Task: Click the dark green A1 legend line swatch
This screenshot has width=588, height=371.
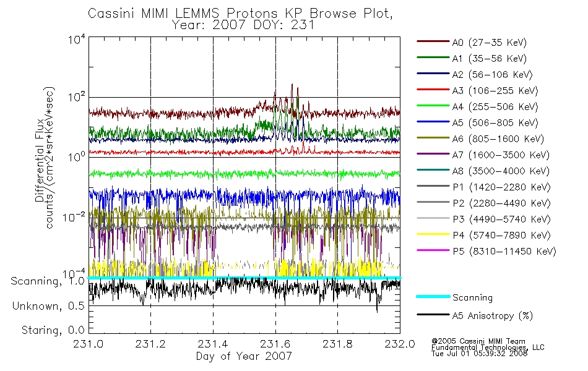Action: pos(433,58)
